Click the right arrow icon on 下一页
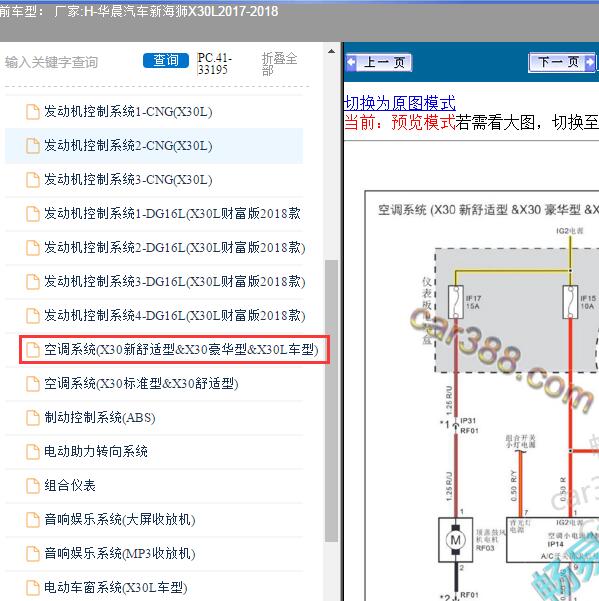Screen dimensions: 599x601 click(x=590, y=62)
